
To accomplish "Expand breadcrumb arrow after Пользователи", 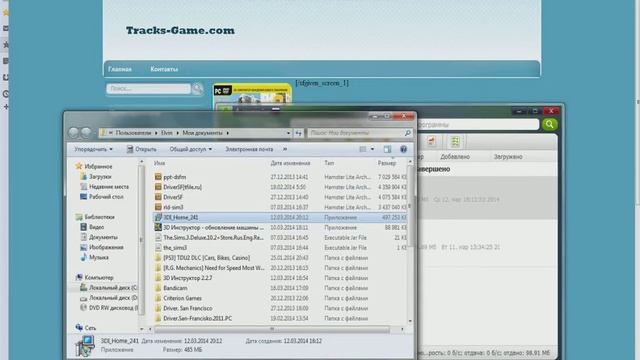I will pyautogui.click(x=156, y=133).
